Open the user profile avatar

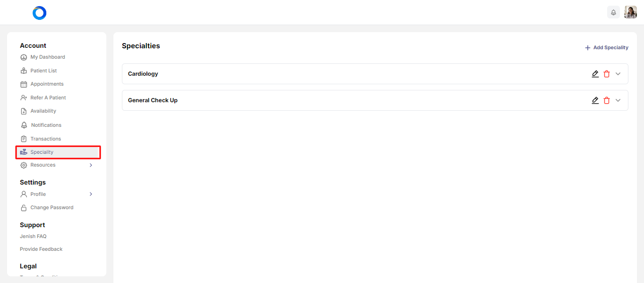point(630,12)
